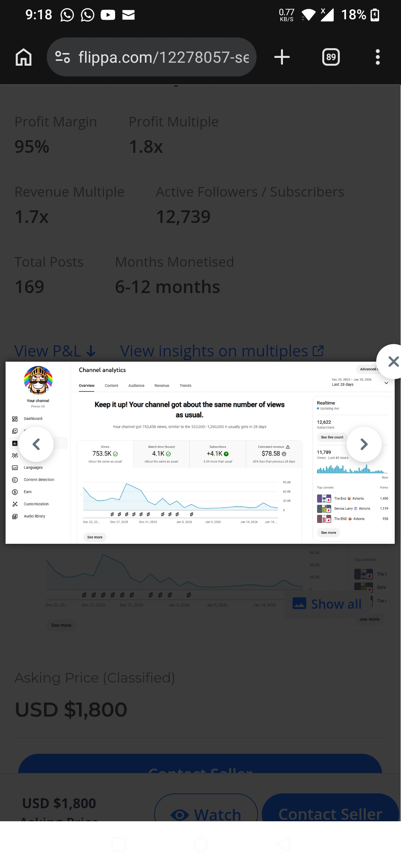Open View insights on multiples link

pos(222,351)
